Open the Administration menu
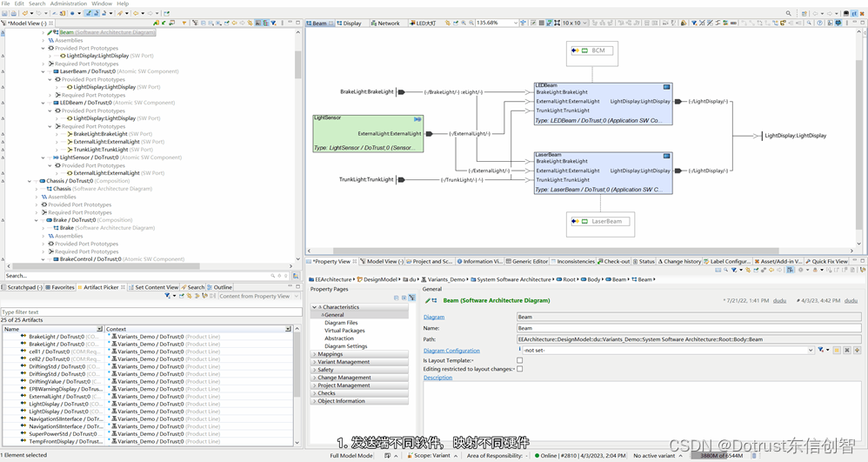The height and width of the screenshot is (462, 868). (69, 3)
